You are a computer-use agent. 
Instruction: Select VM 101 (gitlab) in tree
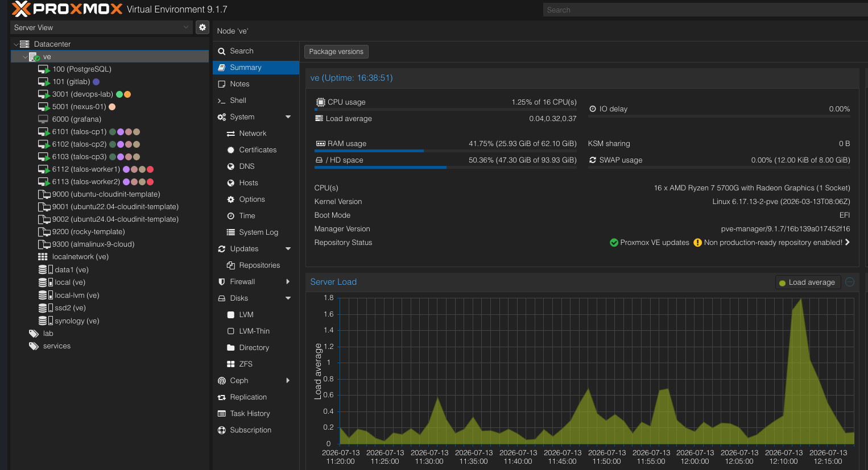pos(71,82)
